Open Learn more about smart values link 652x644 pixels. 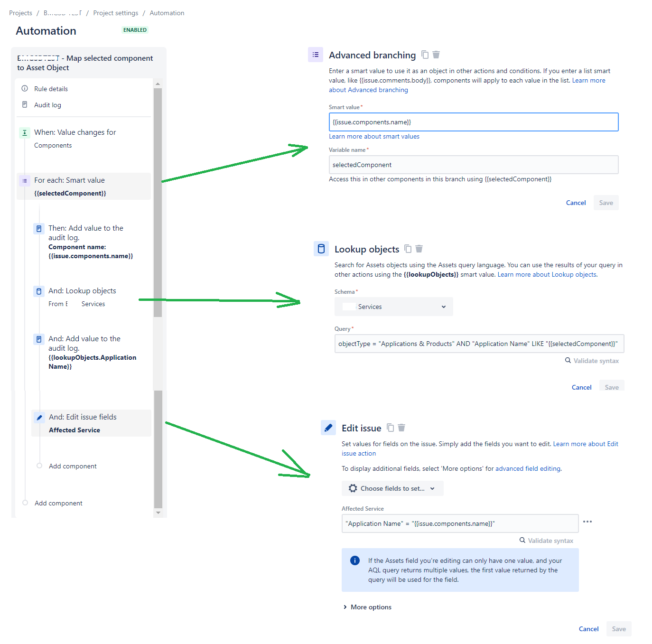click(x=374, y=136)
